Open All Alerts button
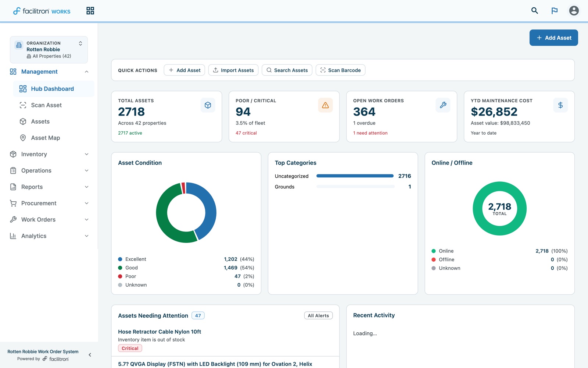The width and height of the screenshot is (588, 368). click(318, 315)
